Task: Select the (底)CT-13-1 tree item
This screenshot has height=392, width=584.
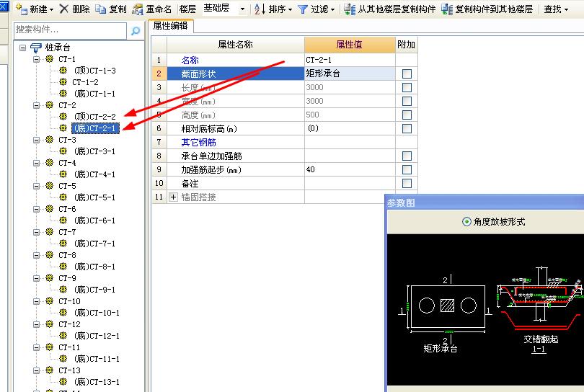Action: (97, 382)
